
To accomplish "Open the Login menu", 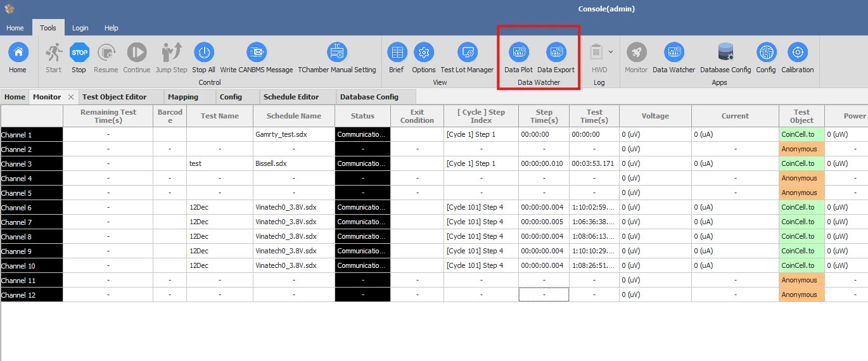I will 80,28.
